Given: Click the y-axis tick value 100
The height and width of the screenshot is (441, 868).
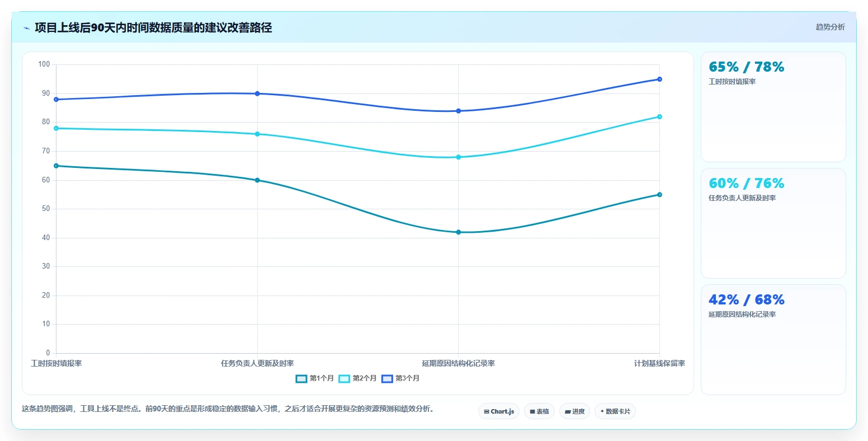Looking at the screenshot, I should pos(44,64).
